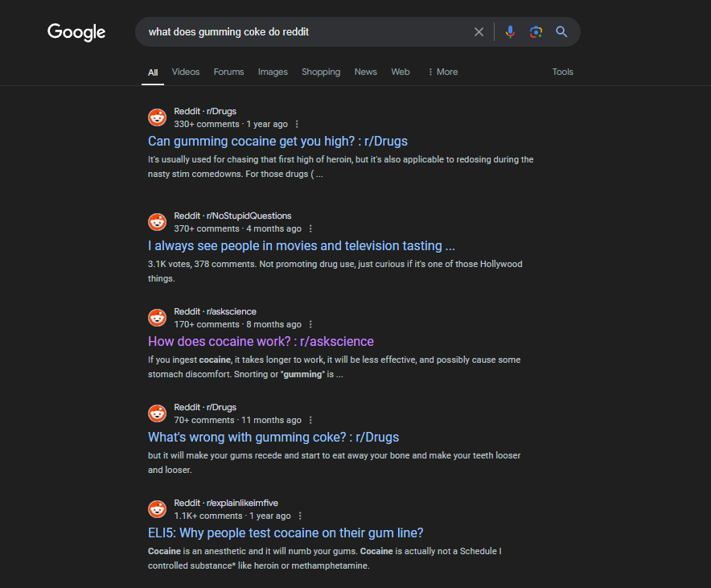Screen dimensions: 711x588
Task: Click 'Reddit · r/NoStupidQuestions' source text
Action: [232, 216]
